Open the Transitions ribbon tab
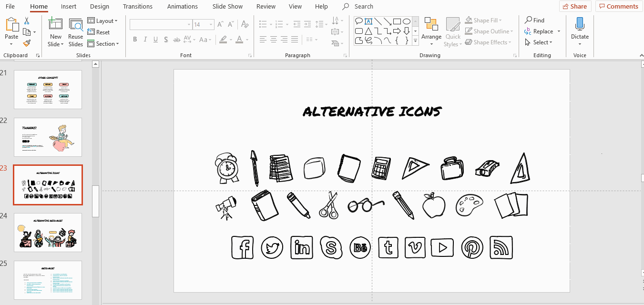 tap(138, 7)
